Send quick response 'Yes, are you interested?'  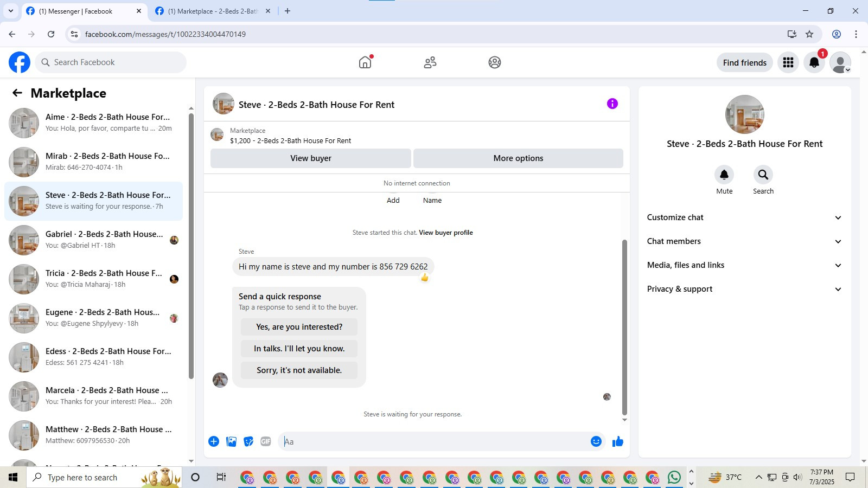click(299, 327)
